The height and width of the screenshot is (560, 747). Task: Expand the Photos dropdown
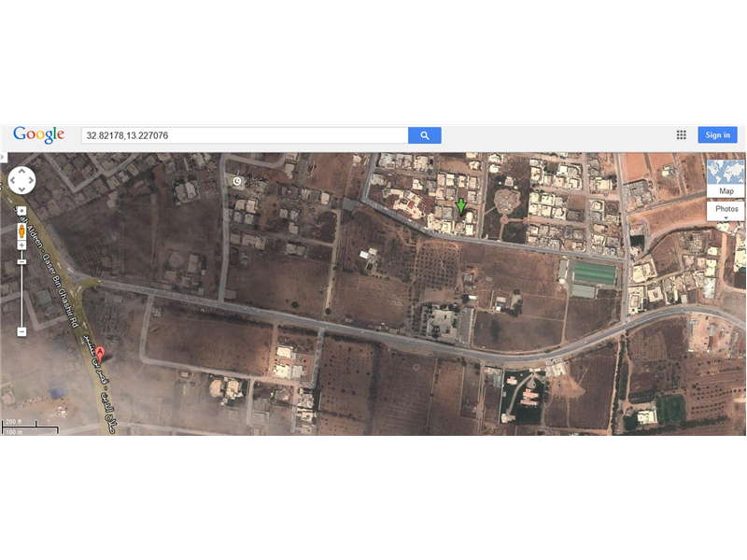point(726,211)
